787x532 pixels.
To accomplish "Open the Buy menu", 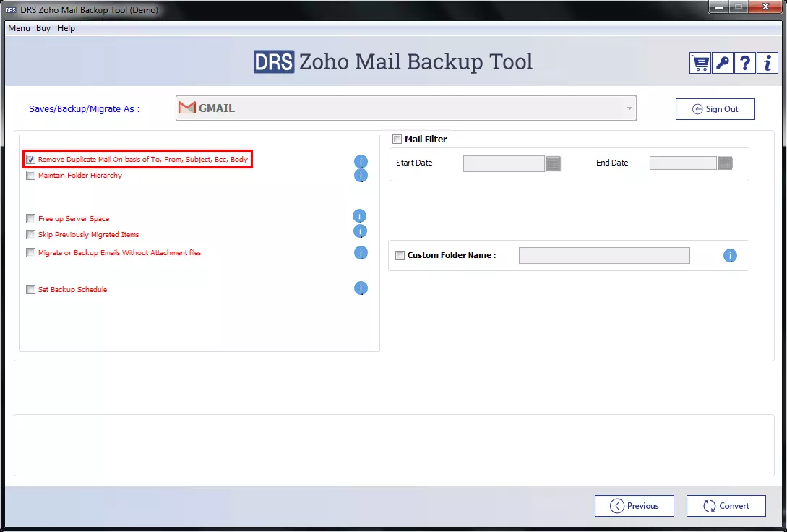I will (43, 28).
